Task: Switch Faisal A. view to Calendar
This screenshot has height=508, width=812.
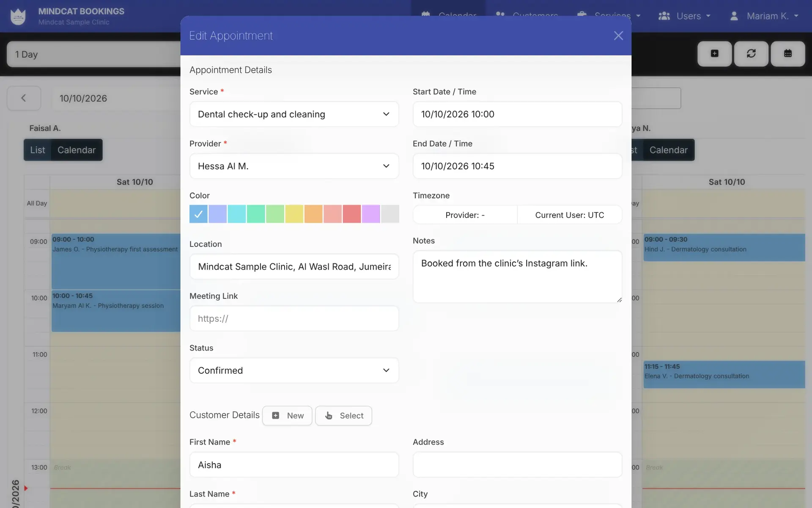Action: coord(77,150)
